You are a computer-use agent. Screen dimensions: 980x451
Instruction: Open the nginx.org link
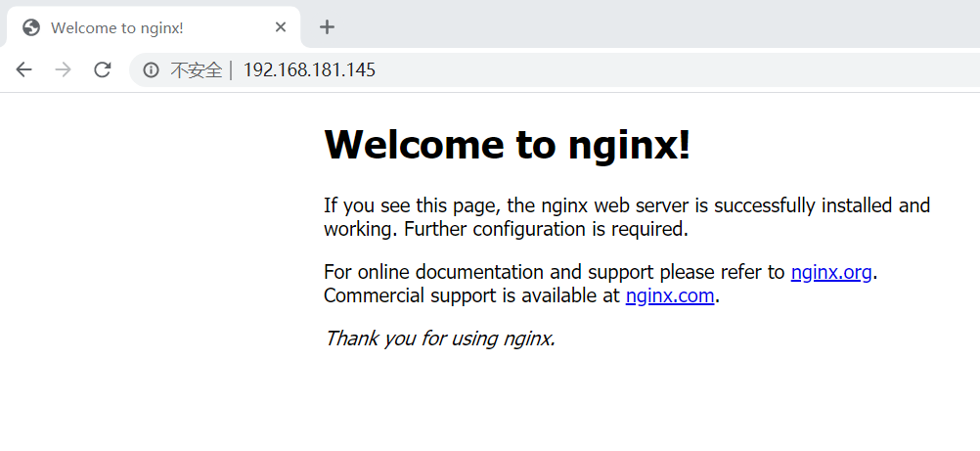pyautogui.click(x=831, y=272)
